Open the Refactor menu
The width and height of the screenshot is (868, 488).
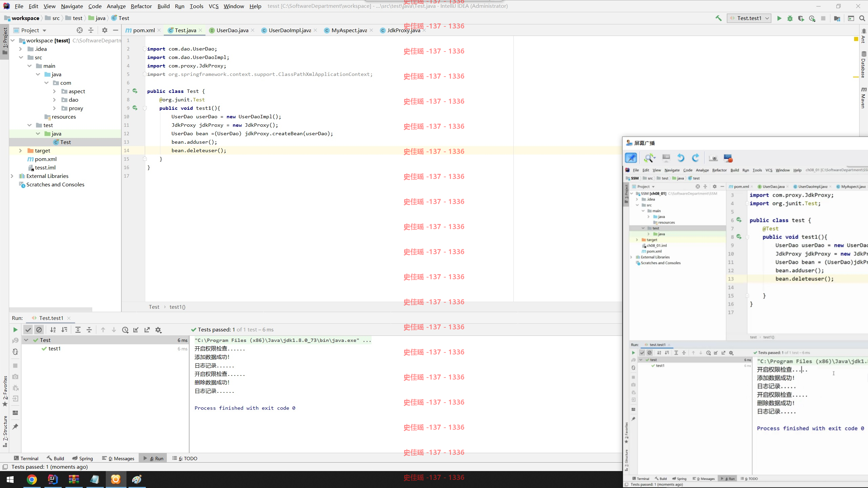(x=141, y=6)
